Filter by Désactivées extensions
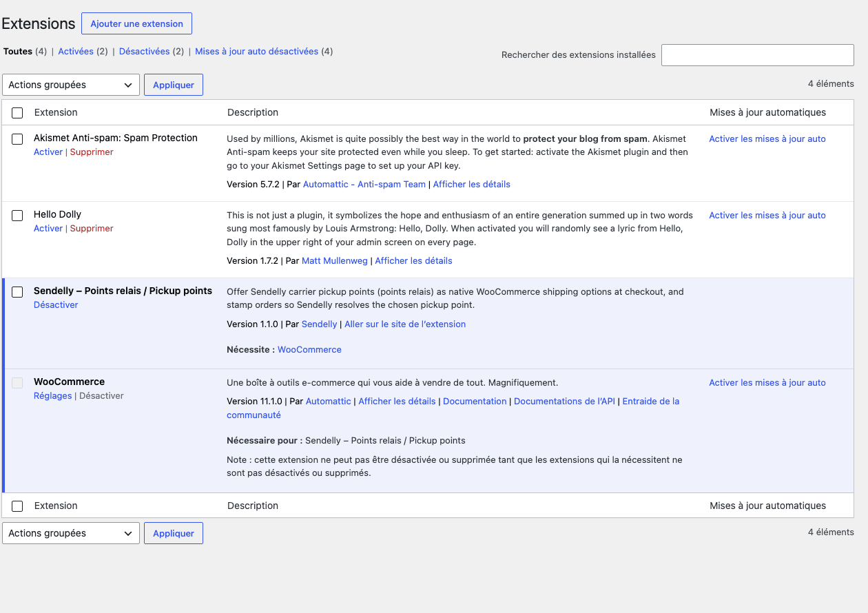Image resolution: width=868 pixels, height=613 pixels. 144,52
